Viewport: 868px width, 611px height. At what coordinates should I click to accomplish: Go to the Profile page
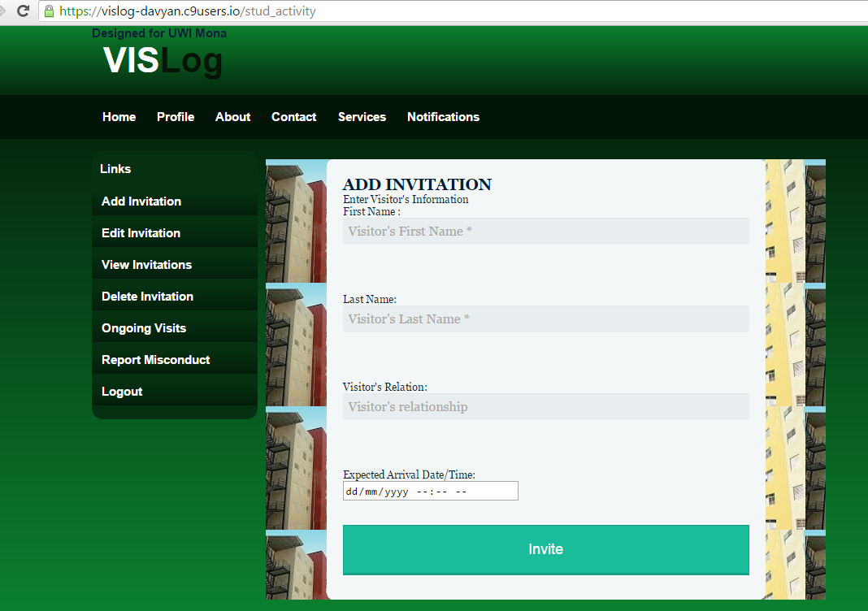(x=176, y=117)
